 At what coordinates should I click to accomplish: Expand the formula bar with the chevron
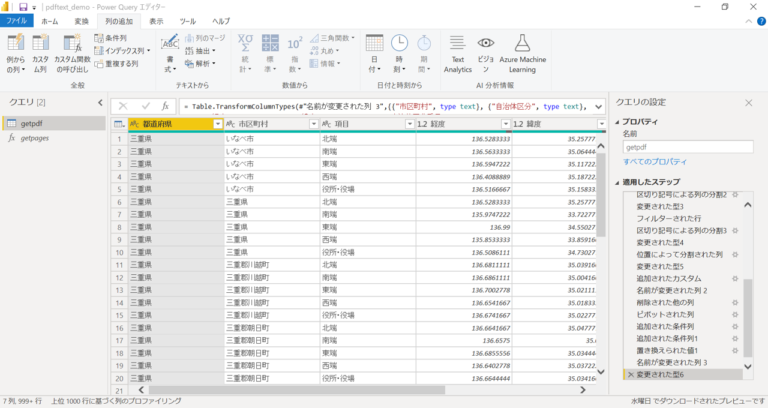coord(597,105)
